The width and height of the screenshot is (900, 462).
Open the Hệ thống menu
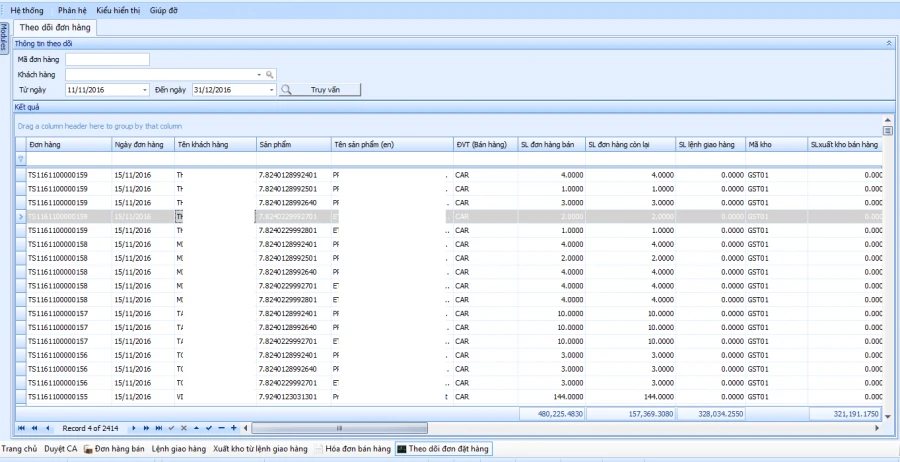point(26,10)
